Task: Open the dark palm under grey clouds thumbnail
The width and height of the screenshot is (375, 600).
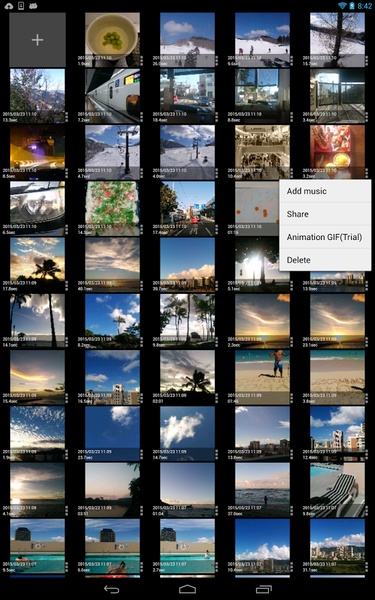Action: click(187, 377)
